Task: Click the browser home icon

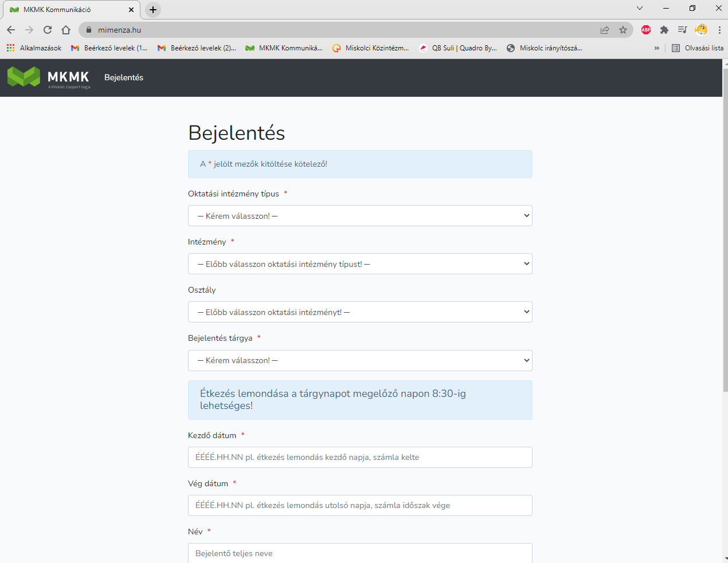Action: [x=66, y=30]
